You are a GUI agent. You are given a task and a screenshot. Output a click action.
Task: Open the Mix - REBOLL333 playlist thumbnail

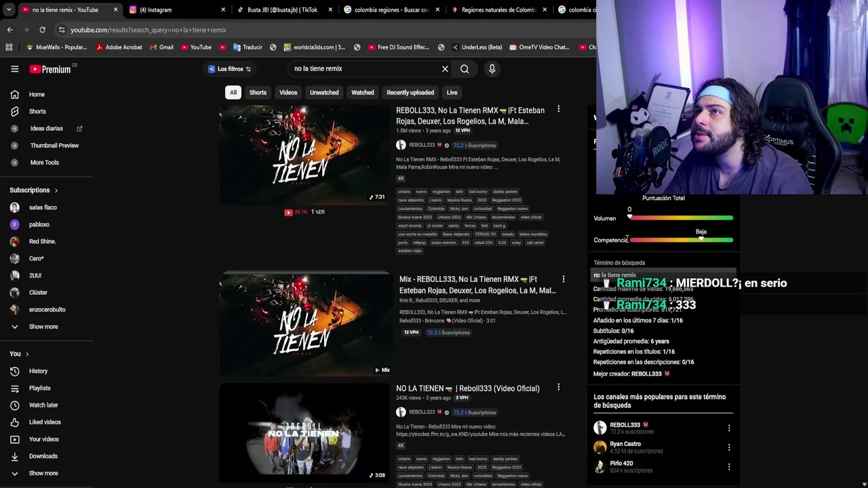tap(305, 324)
